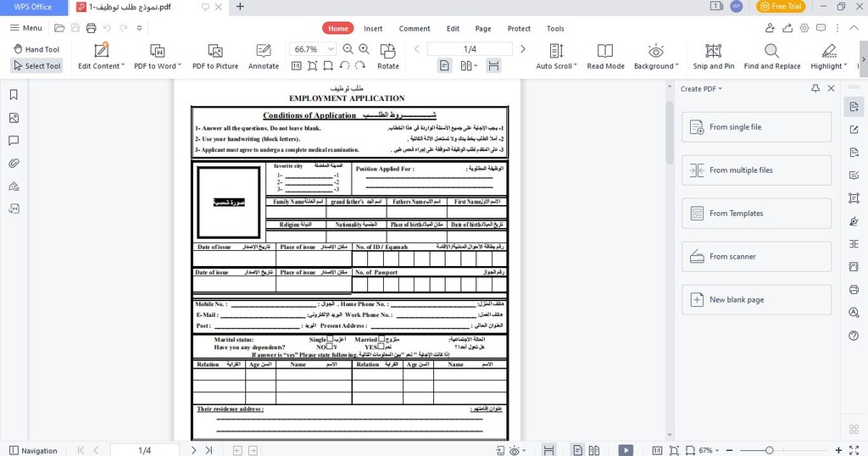The width and height of the screenshot is (868, 456).
Task: Click the share icon in top right
Action: coord(787,28)
